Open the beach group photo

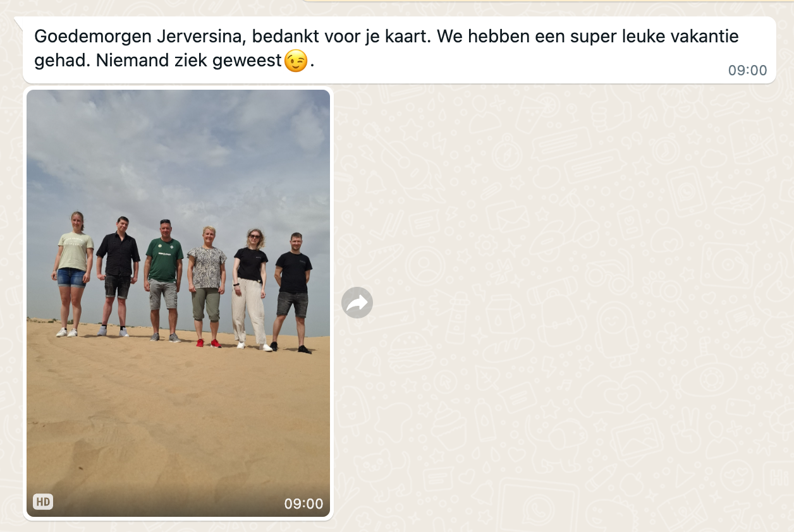pyautogui.click(x=178, y=303)
